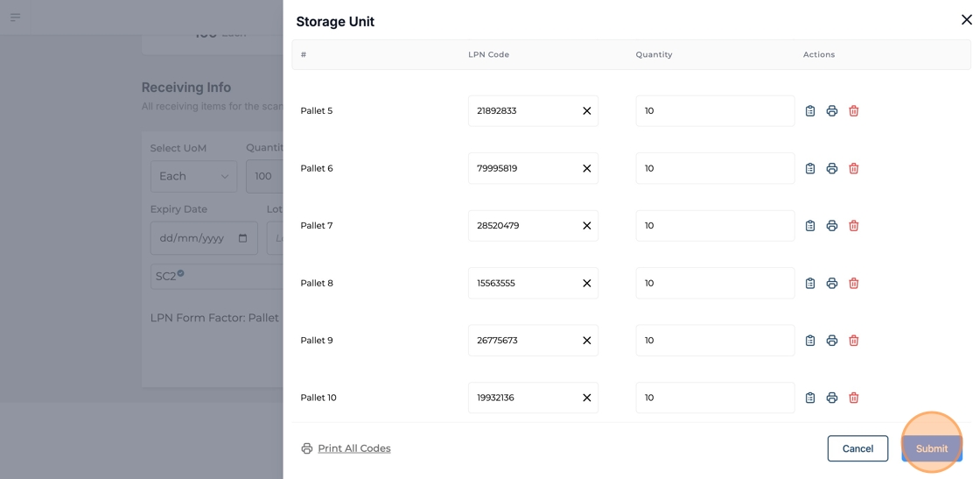Image resolution: width=980 pixels, height=479 pixels.
Task: Print the label for Pallet 6
Action: (x=831, y=168)
